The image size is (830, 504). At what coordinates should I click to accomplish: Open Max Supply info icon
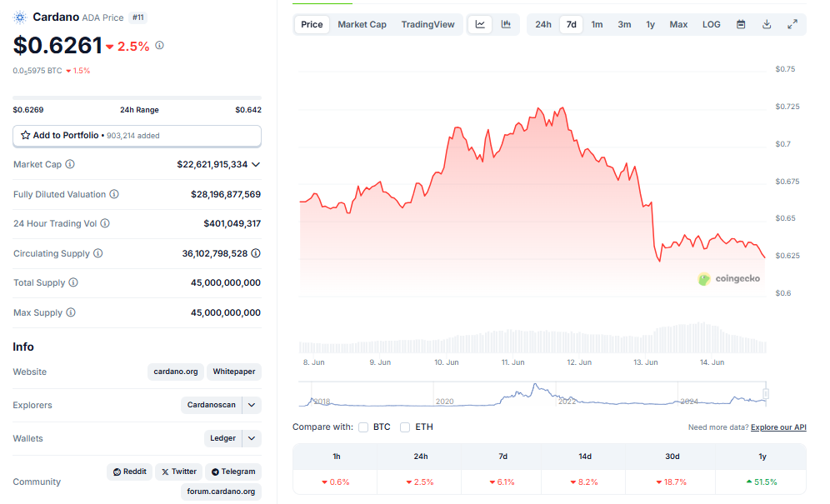(70, 312)
